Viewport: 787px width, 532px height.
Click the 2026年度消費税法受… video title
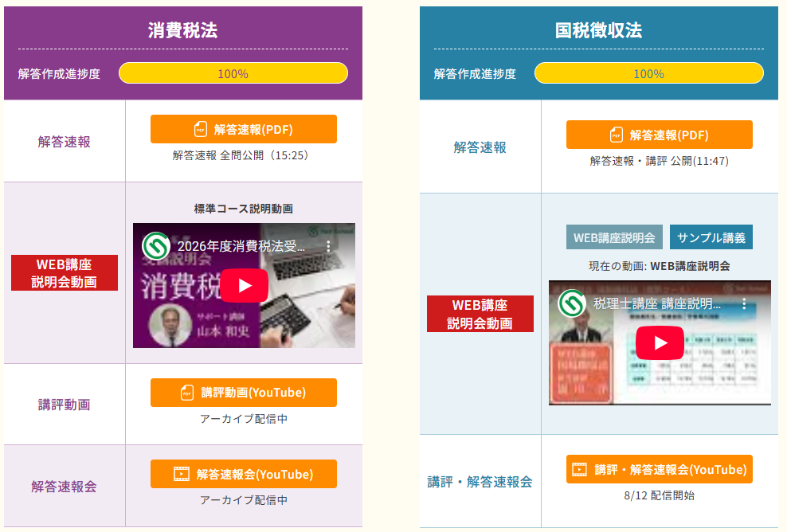point(241,246)
